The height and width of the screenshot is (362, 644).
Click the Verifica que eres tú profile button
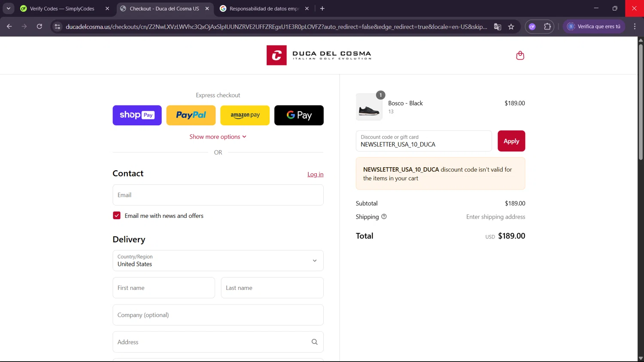coord(594,27)
